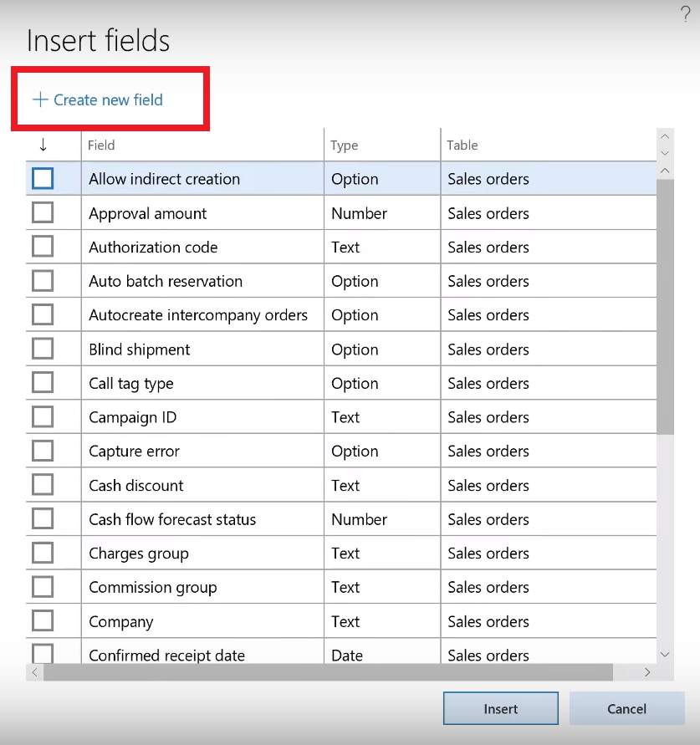
Task: Open the Create new field link
Action: 108,100
